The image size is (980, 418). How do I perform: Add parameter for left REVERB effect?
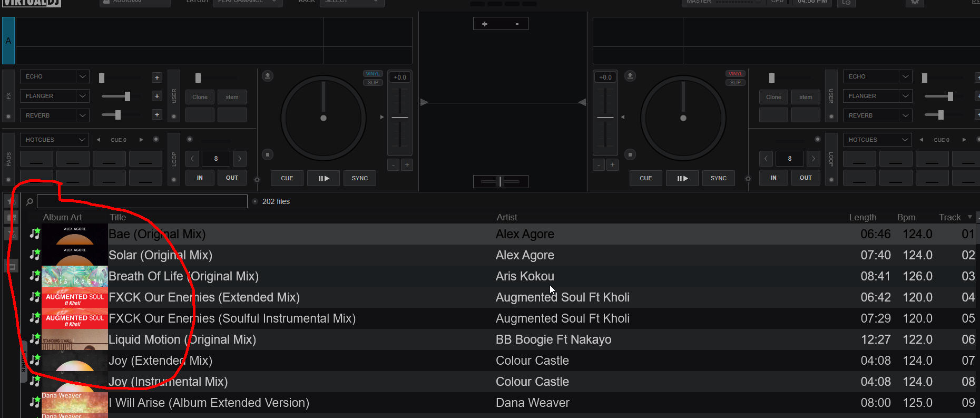pyautogui.click(x=157, y=114)
